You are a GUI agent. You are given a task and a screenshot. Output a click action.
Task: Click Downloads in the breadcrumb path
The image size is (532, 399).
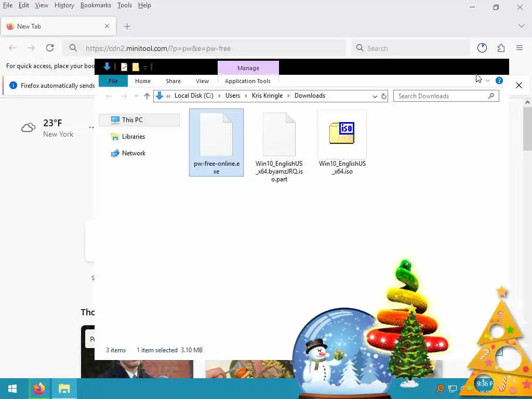pos(310,96)
